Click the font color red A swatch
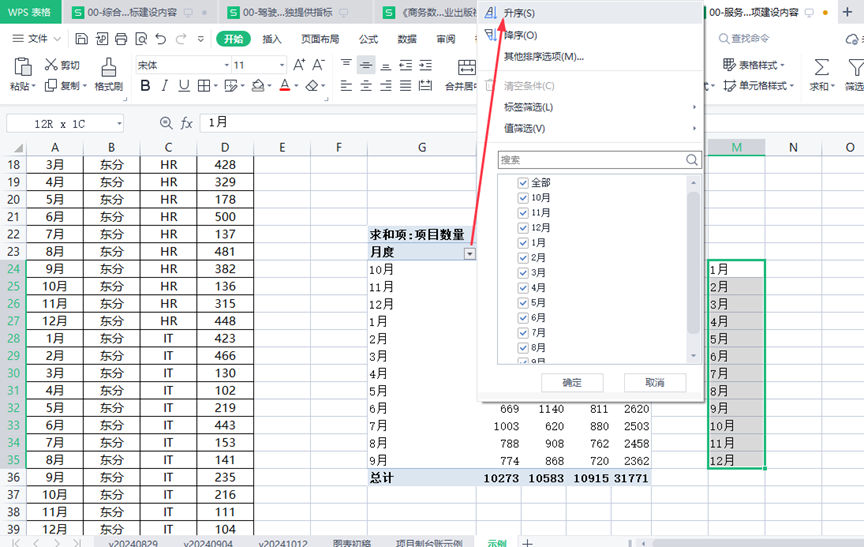864x547 pixels. (x=285, y=85)
